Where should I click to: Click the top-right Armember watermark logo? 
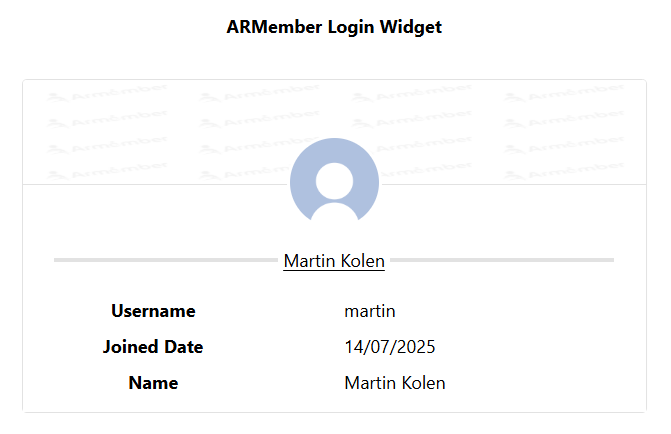[564, 93]
